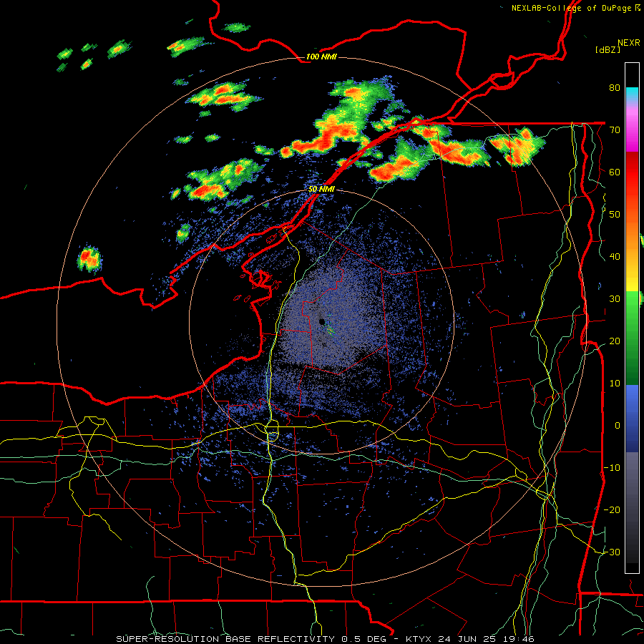This screenshot has width=644, height=644.
Task: Click the 50 NMI range ring label
Action: tap(321, 190)
